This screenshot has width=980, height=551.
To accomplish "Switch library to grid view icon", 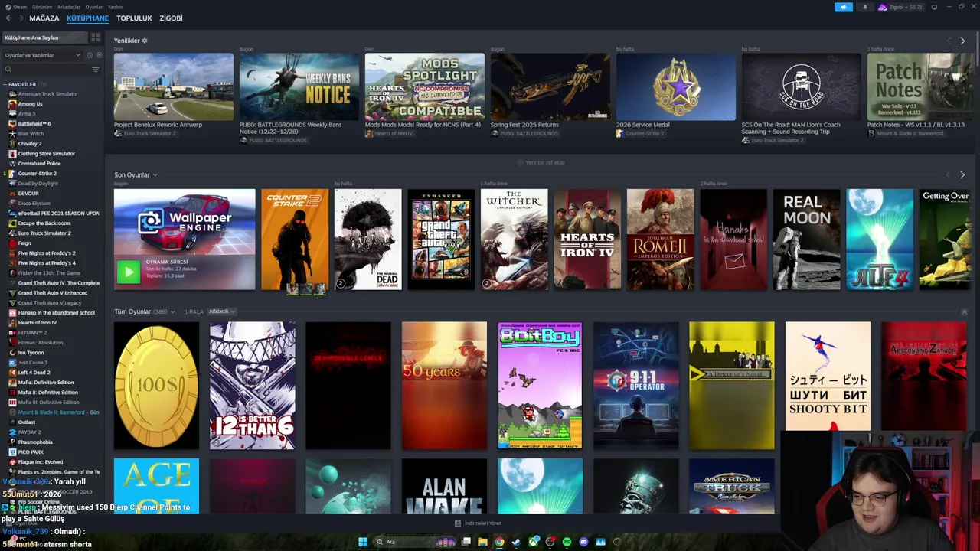I will click(96, 37).
